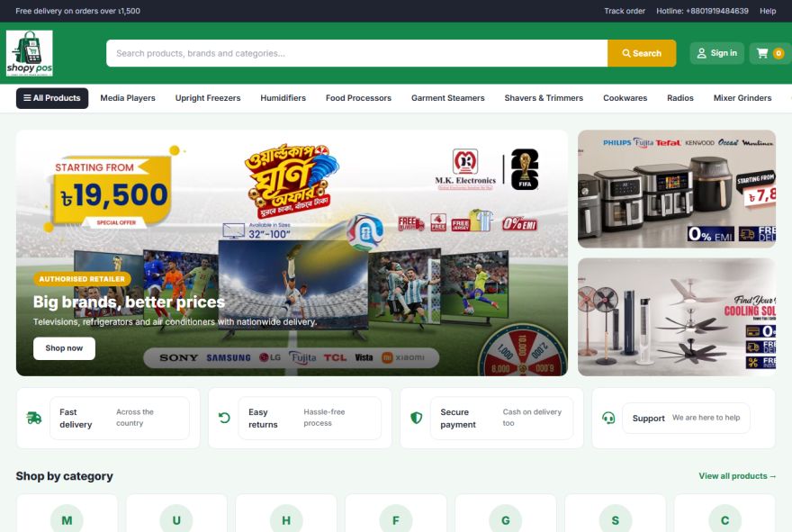The width and height of the screenshot is (792, 532).
Task: Click the Secure payment shield icon
Action: (416, 418)
